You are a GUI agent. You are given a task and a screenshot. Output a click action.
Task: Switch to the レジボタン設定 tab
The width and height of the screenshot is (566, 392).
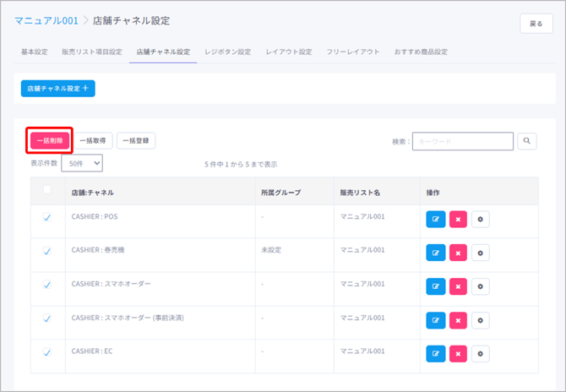click(227, 52)
